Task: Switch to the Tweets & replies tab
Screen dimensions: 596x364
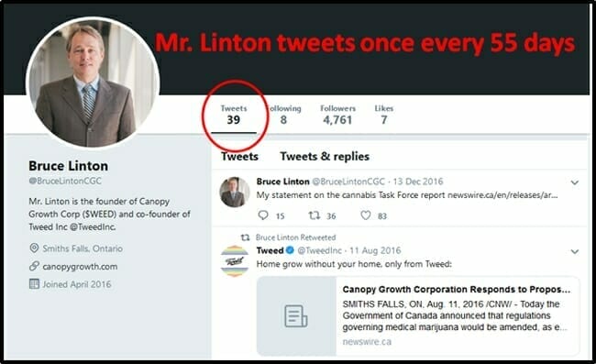Action: [x=325, y=156]
